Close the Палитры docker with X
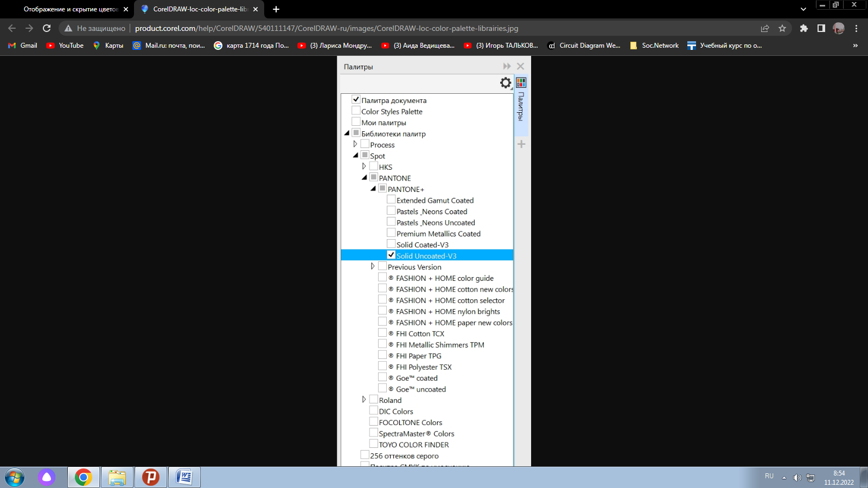The image size is (868, 488). pyautogui.click(x=521, y=66)
